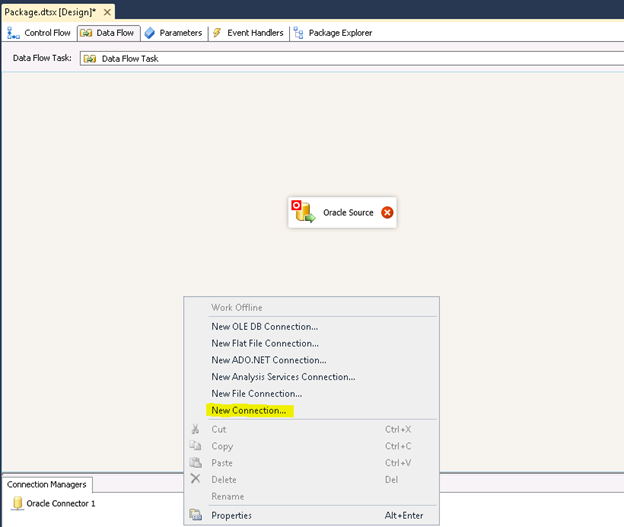
Task: Click the Copy pages icon
Action: (195, 445)
